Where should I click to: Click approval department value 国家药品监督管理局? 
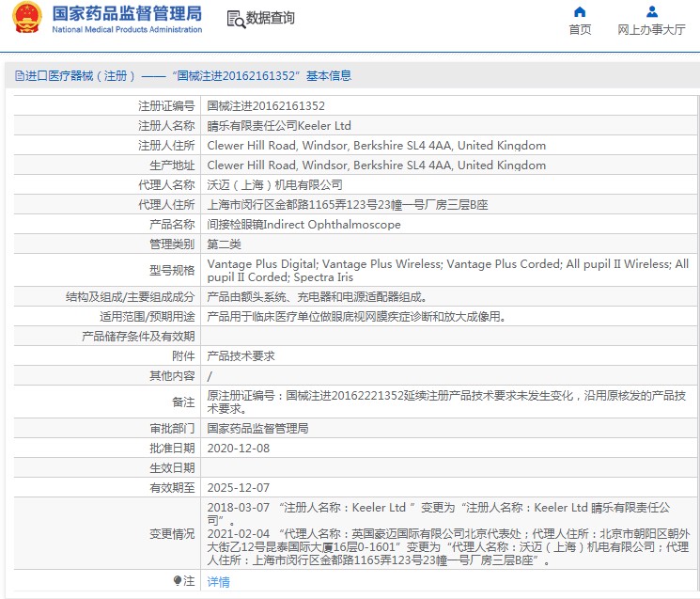pyautogui.click(x=257, y=429)
